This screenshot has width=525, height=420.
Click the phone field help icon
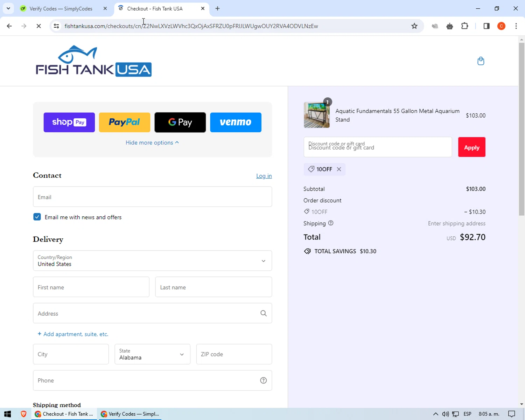(264, 380)
